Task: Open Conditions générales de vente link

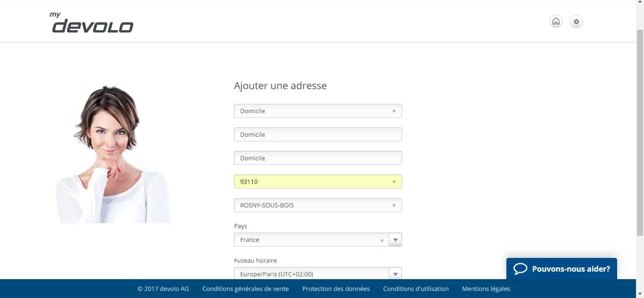Action: point(246,289)
